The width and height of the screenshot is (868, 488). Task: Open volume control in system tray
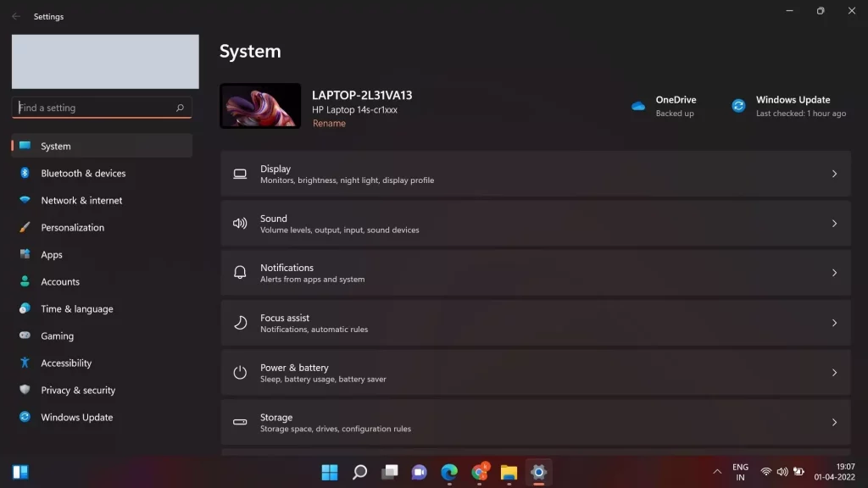(x=782, y=472)
